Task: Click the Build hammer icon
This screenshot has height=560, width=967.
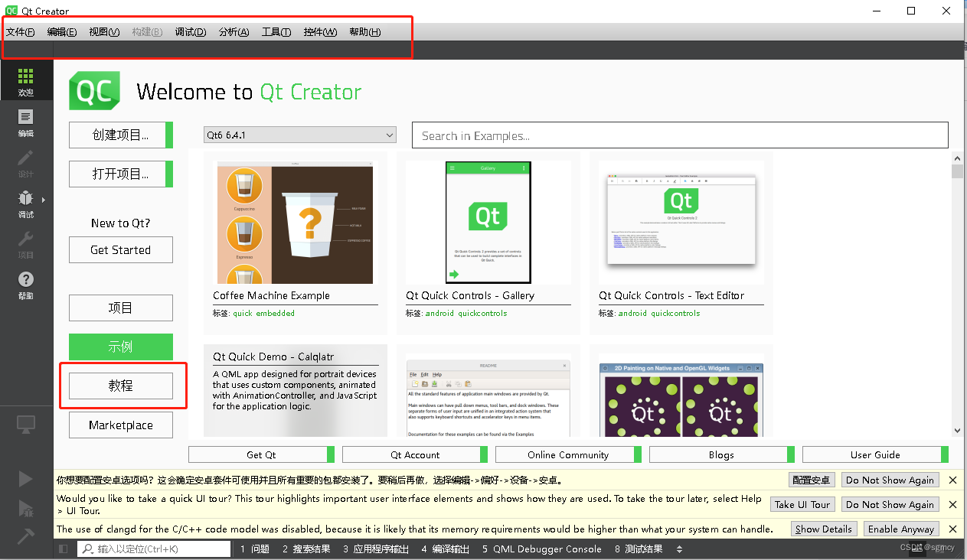Action: tap(26, 536)
